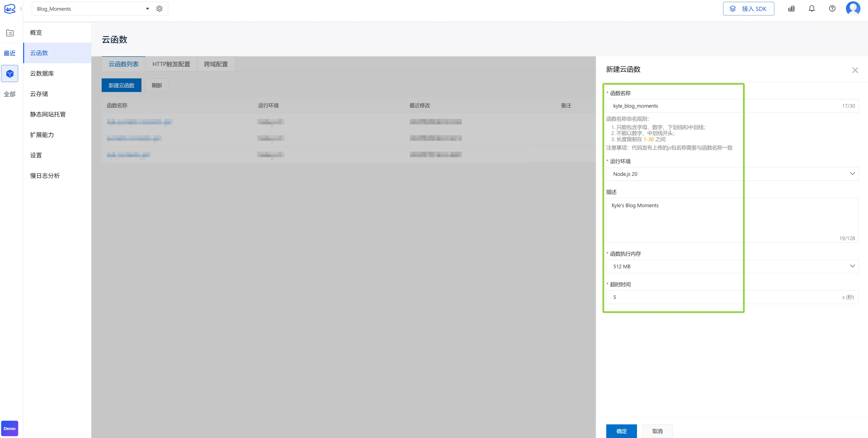Open the notifications bell
Screen dimensions: 868x438
coord(812,9)
